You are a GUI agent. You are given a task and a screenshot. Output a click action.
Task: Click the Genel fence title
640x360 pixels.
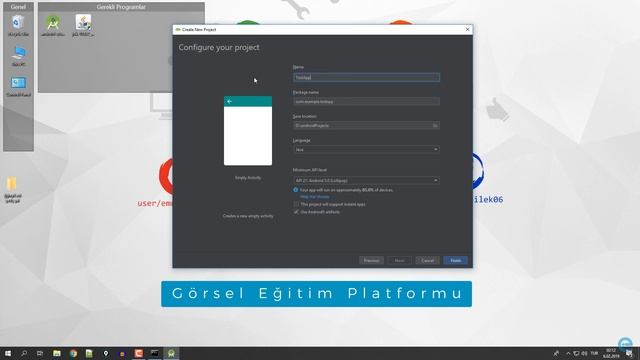click(18, 7)
